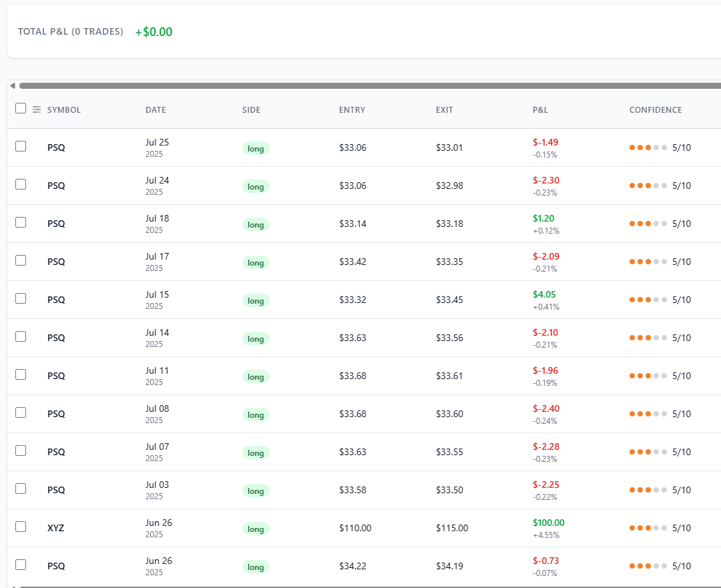
Task: Open column settings icon beside SYMBOL header
Action: 37,109
